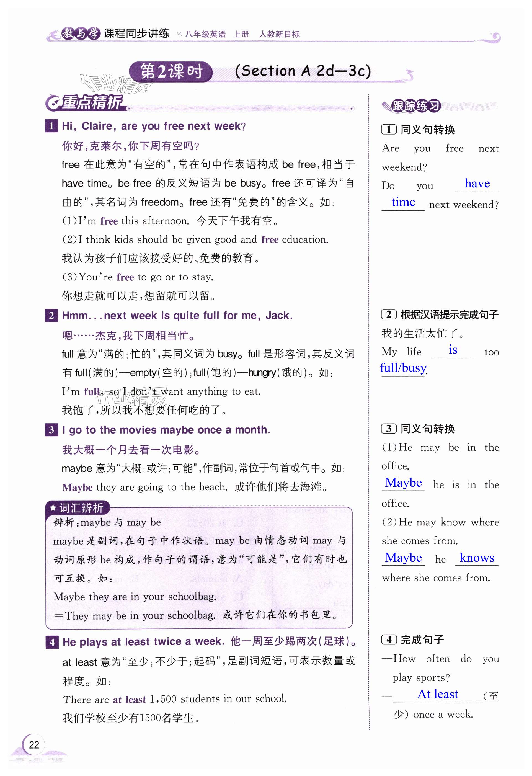
Task: Click the answer blank reading 'full/busy'
Action: [403, 368]
